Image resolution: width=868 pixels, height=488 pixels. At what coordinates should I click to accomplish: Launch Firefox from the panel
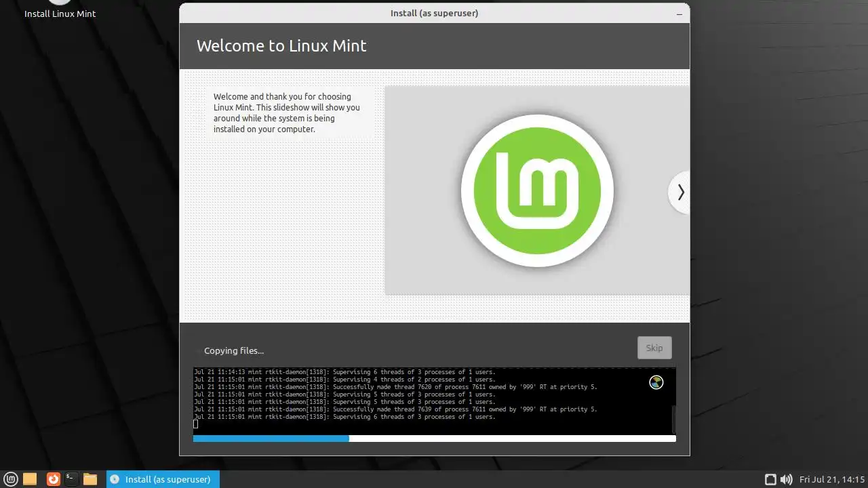54,479
